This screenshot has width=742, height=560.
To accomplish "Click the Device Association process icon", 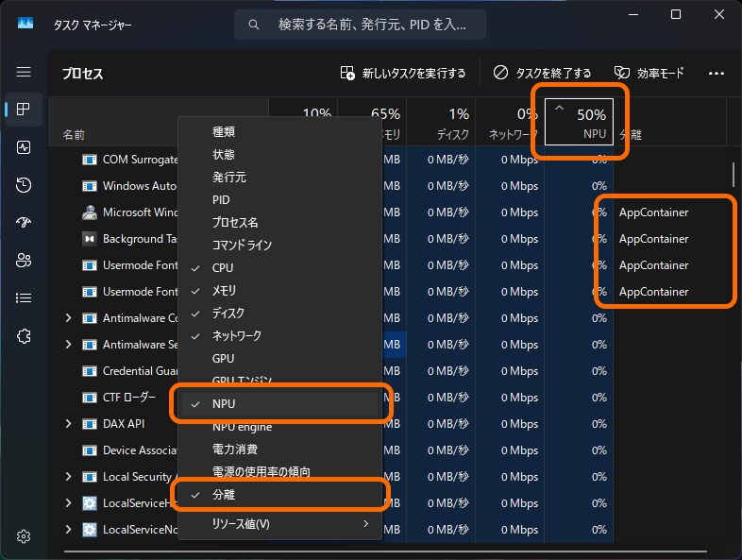I will click(90, 450).
